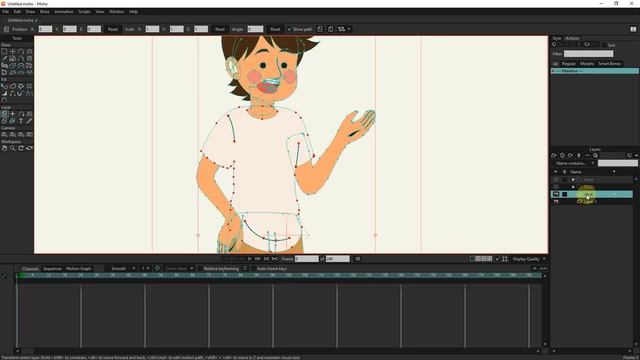Open the Draw menu

[30, 12]
